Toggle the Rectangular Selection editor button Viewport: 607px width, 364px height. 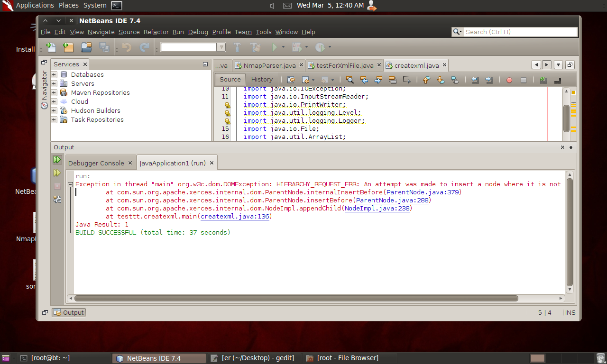click(406, 80)
